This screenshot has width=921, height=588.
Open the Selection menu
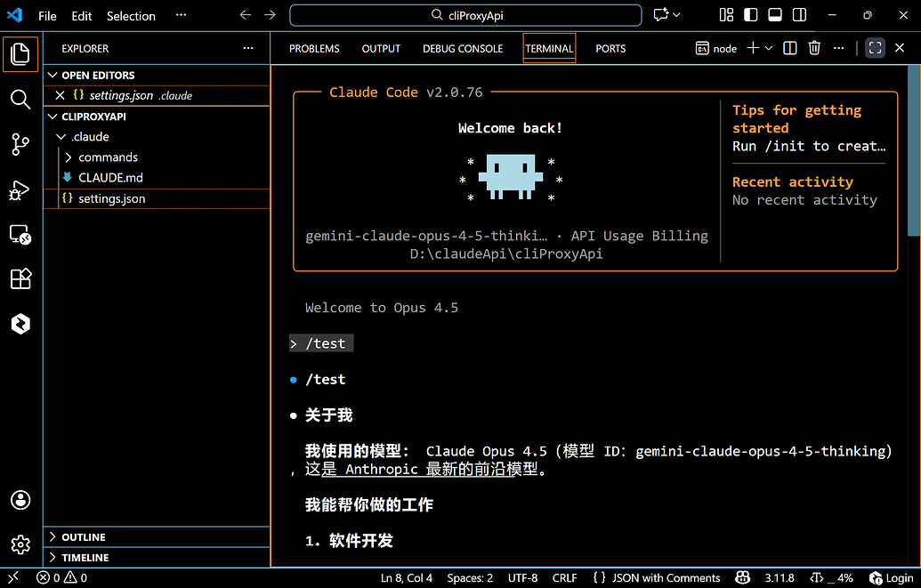[131, 16]
